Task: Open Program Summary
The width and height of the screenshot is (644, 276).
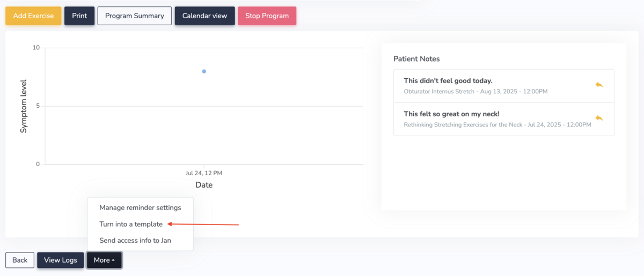Action: pos(134,16)
